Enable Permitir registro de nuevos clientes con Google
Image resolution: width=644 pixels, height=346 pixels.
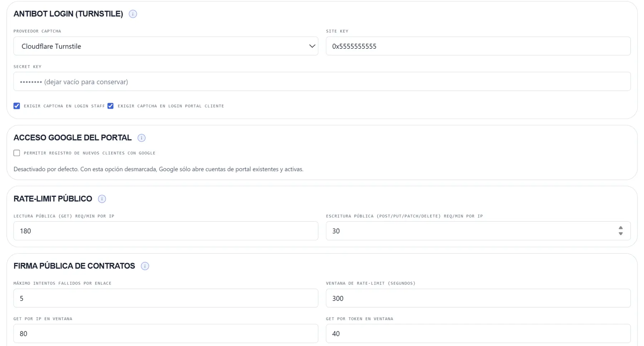pos(17,153)
